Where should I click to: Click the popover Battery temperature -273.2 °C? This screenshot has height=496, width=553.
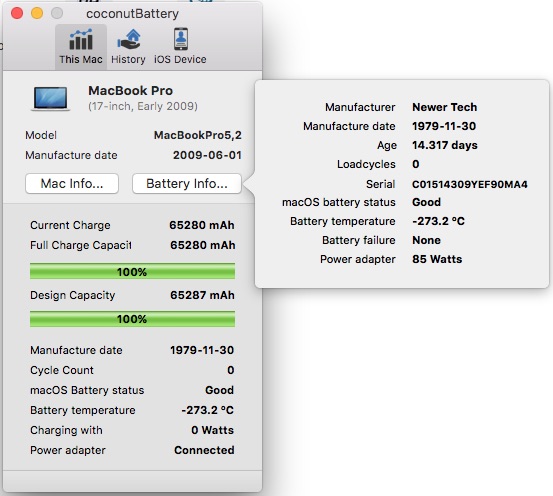(x=438, y=221)
